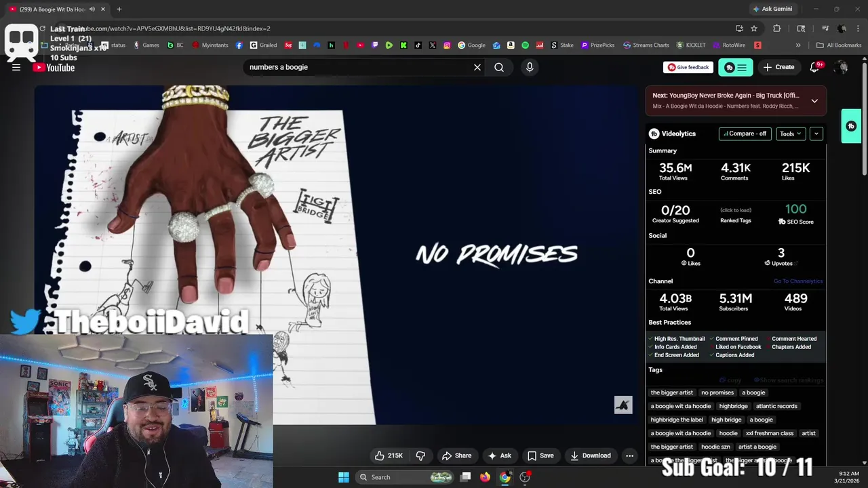Open the Facebook bookmark icon
This screenshot has width=868, height=488.
[x=239, y=45]
